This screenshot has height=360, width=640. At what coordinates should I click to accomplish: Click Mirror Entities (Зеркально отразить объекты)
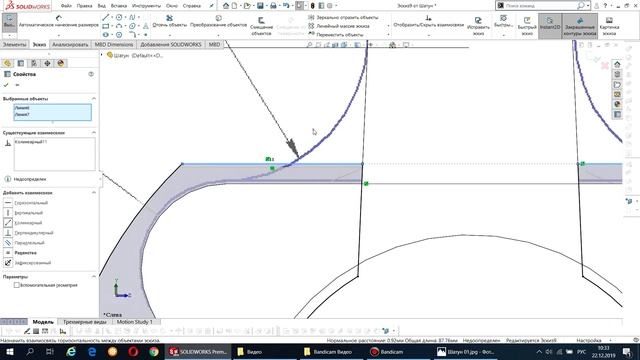coord(343,18)
